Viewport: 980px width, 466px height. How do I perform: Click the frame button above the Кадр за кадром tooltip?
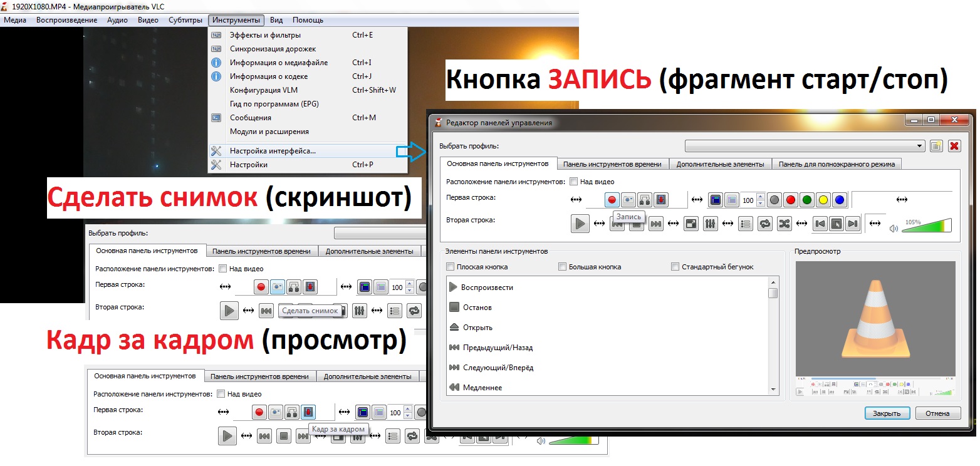[x=308, y=412]
